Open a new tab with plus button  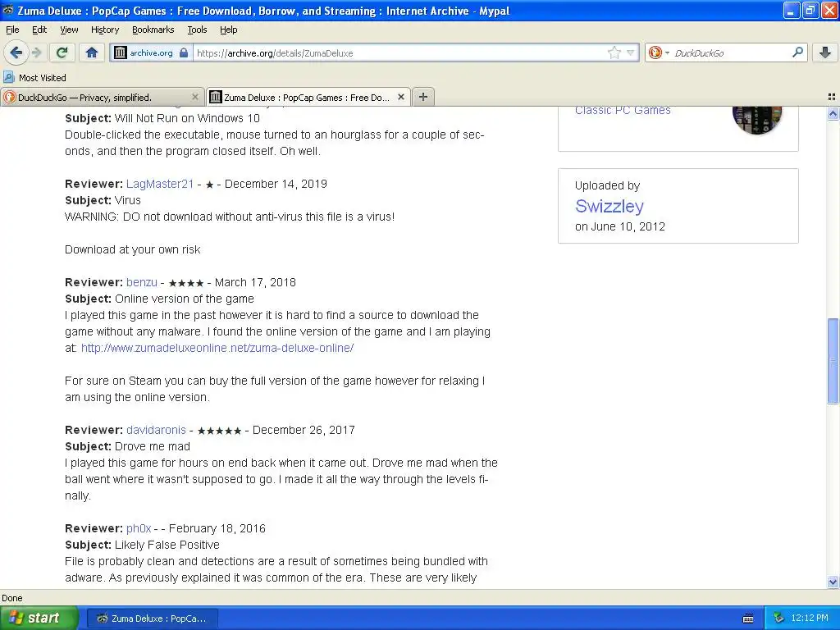click(423, 97)
